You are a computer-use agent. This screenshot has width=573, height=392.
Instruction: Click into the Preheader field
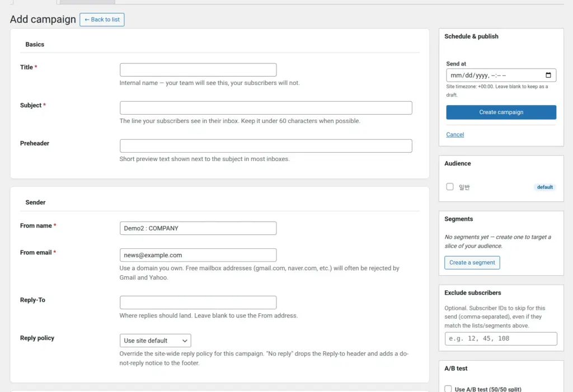(x=266, y=146)
